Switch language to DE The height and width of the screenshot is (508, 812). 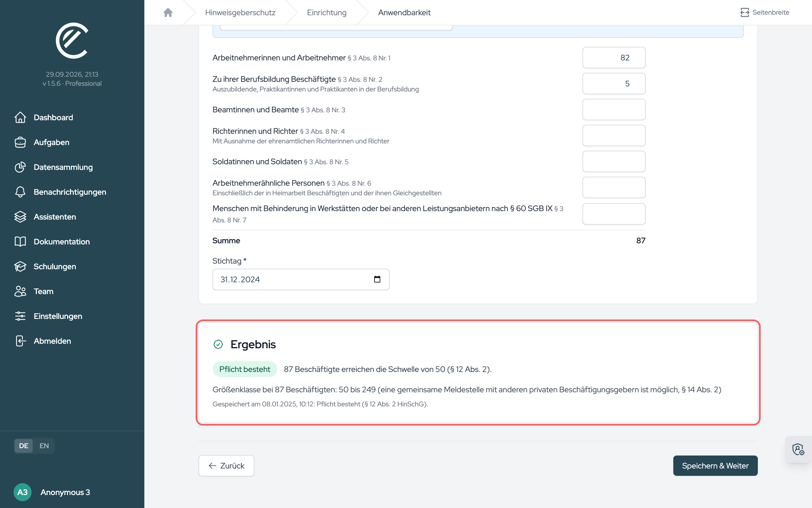[x=23, y=446]
